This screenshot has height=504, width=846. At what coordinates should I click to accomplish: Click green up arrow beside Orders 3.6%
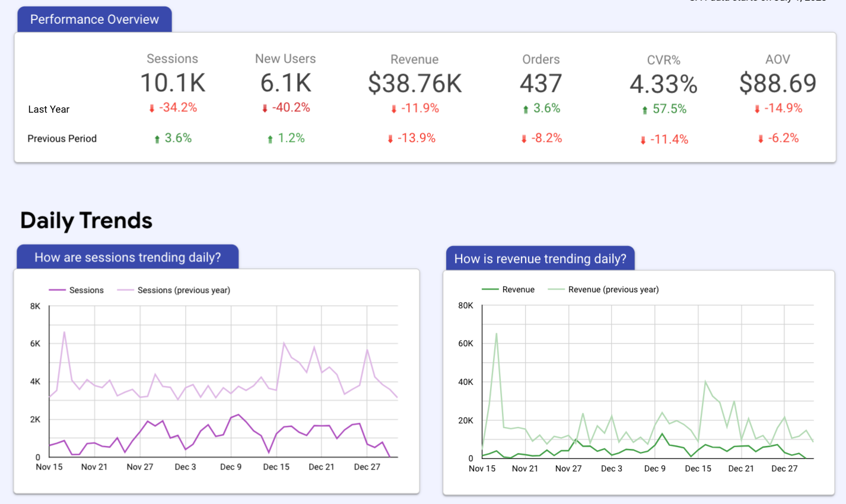pyautogui.click(x=526, y=110)
